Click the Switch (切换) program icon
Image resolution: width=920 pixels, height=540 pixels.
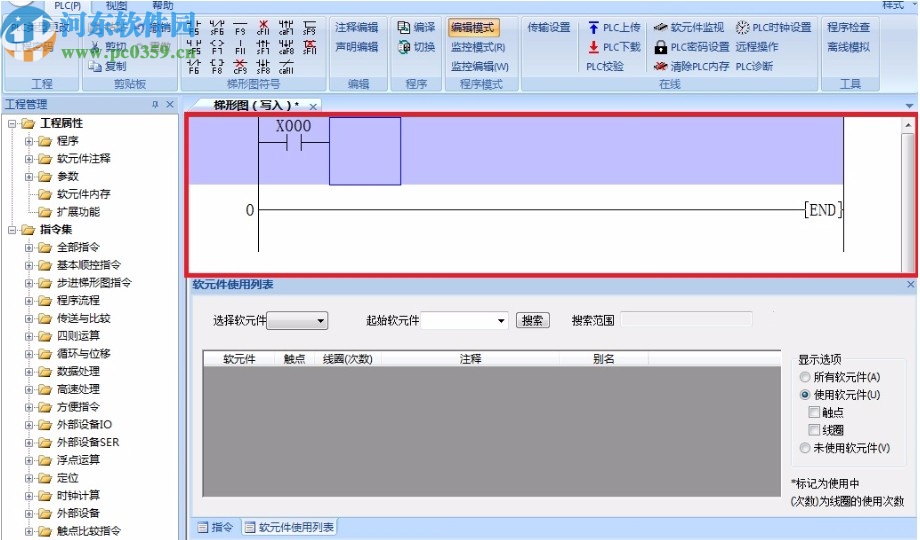click(403, 46)
